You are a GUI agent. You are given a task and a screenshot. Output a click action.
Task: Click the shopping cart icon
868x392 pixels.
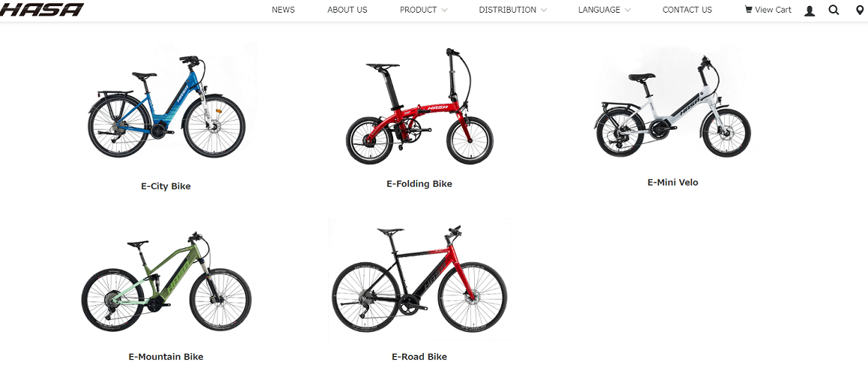coord(748,10)
